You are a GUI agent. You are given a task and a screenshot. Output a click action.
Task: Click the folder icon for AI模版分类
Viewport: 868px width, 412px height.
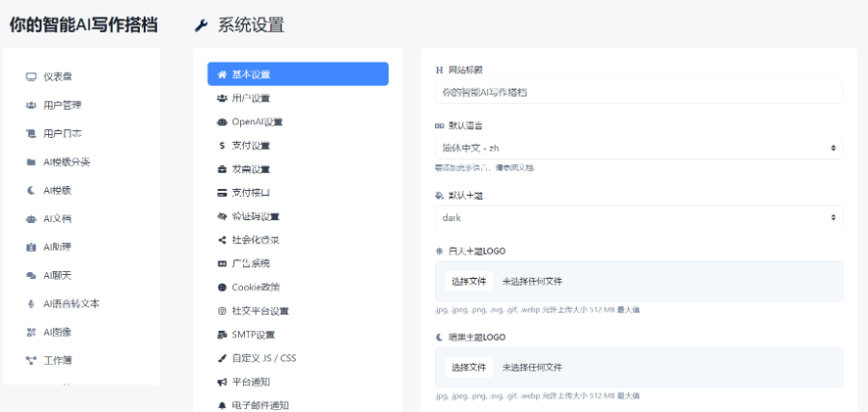pyautogui.click(x=31, y=162)
